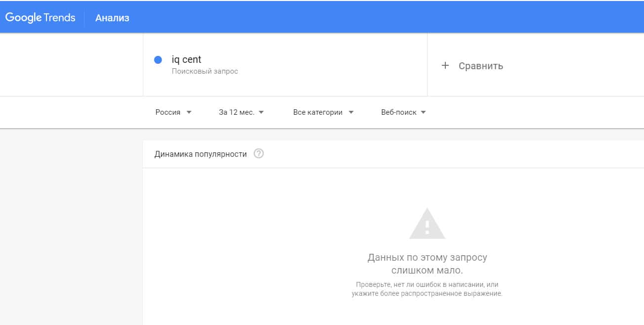
Task: Open help icon beside Динамика популярности
Action: (x=258, y=154)
